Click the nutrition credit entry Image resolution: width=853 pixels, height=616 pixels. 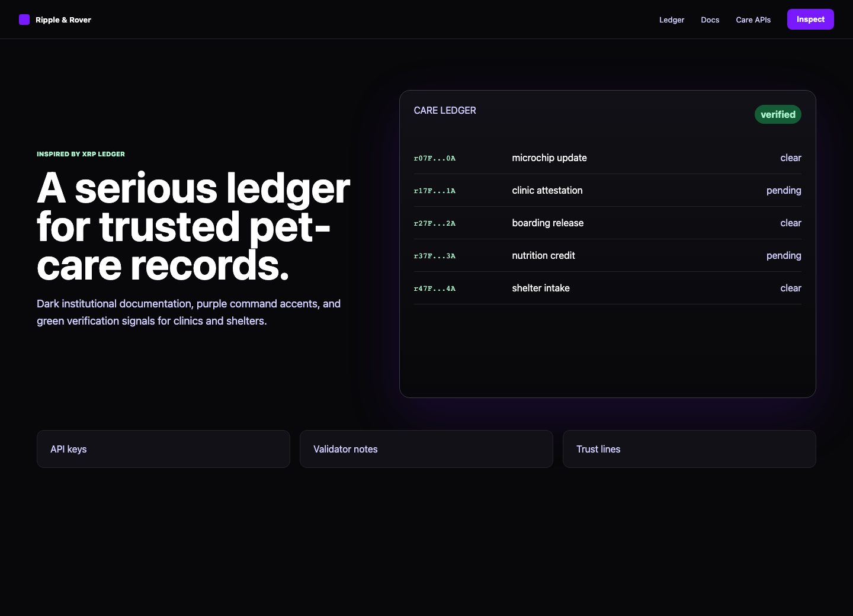click(544, 255)
